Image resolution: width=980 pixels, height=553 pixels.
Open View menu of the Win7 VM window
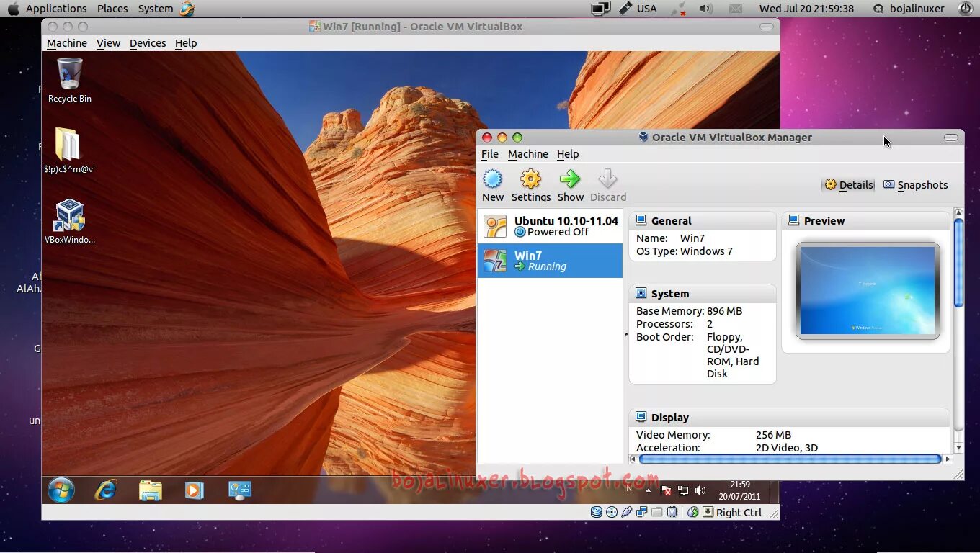point(108,43)
